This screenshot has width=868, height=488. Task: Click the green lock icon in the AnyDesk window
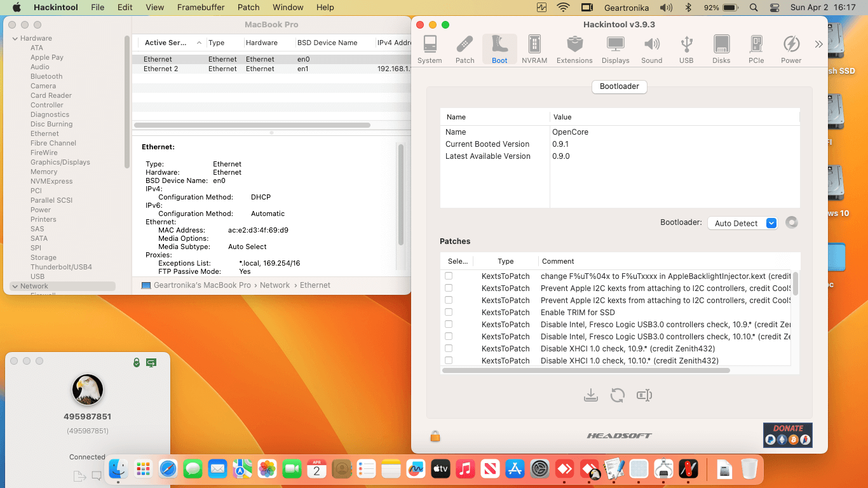tap(136, 362)
